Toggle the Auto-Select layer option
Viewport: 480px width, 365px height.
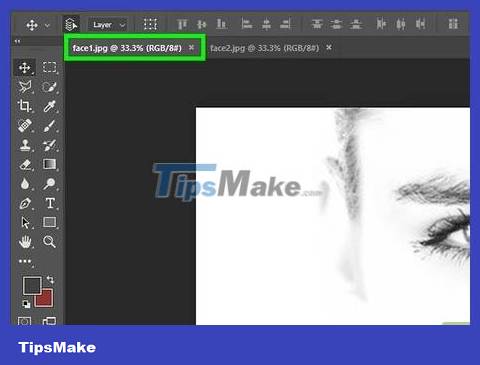pyautogui.click(x=71, y=25)
